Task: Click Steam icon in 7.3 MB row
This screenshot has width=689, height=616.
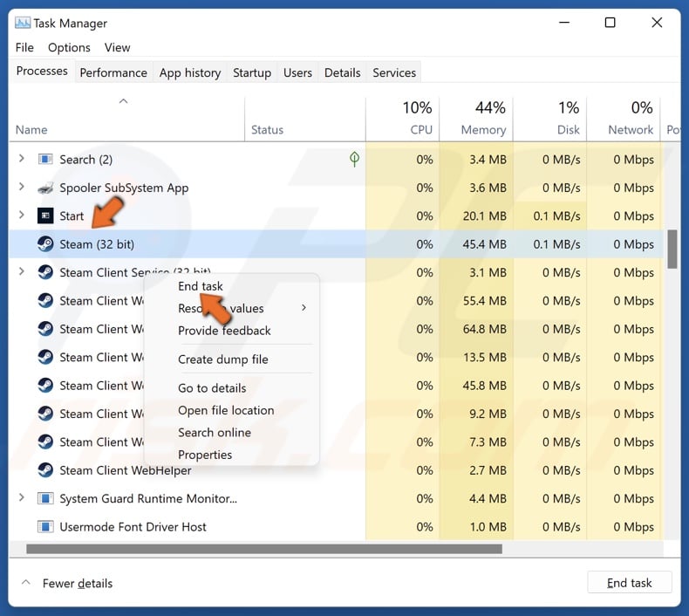Action: click(45, 441)
